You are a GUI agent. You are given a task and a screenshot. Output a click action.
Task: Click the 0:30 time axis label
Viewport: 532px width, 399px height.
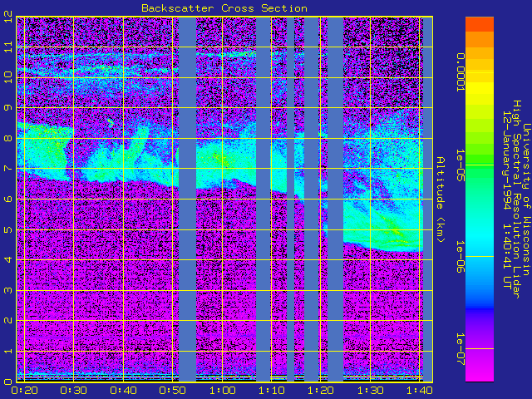[x=74, y=391]
